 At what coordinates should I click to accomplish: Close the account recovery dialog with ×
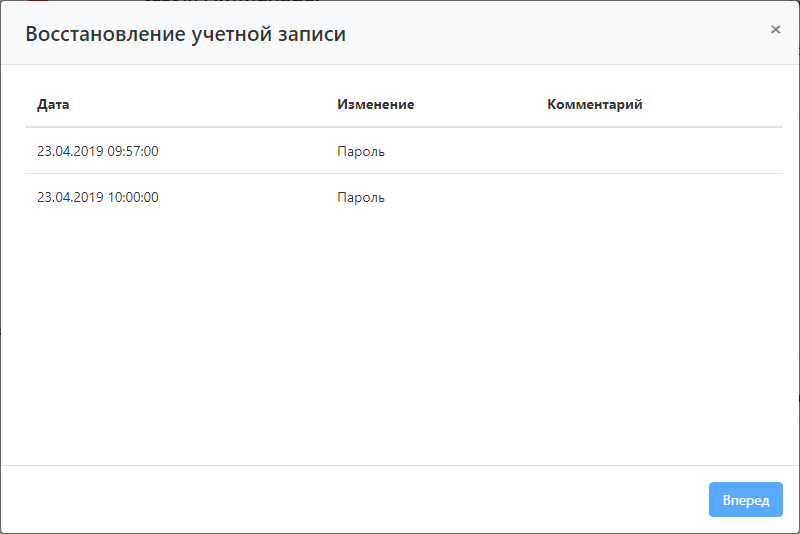(x=775, y=30)
